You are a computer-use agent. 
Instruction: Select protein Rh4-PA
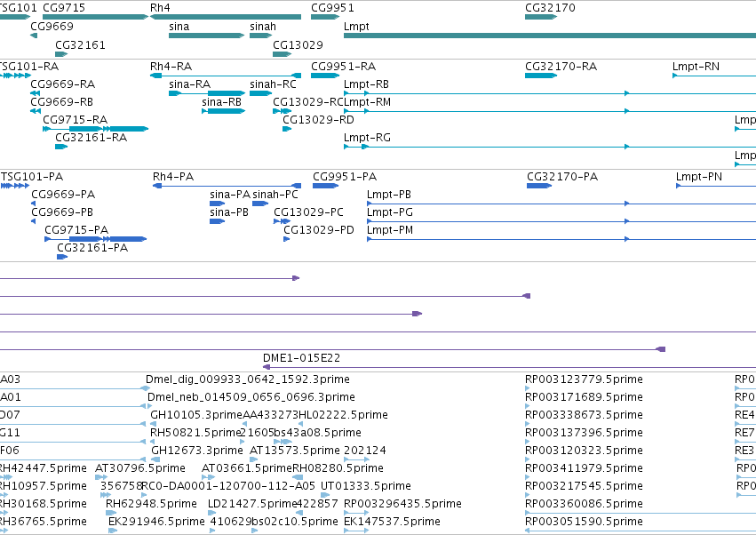tap(227, 186)
